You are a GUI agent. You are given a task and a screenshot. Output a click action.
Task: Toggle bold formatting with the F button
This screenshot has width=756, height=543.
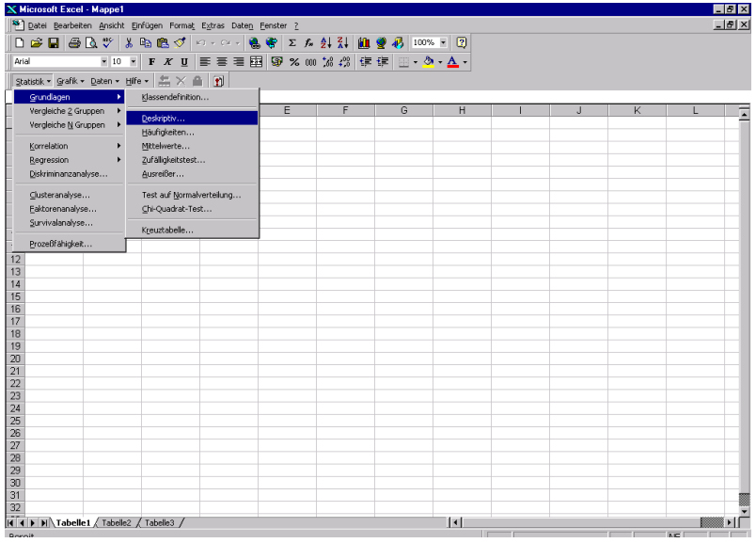click(x=151, y=62)
